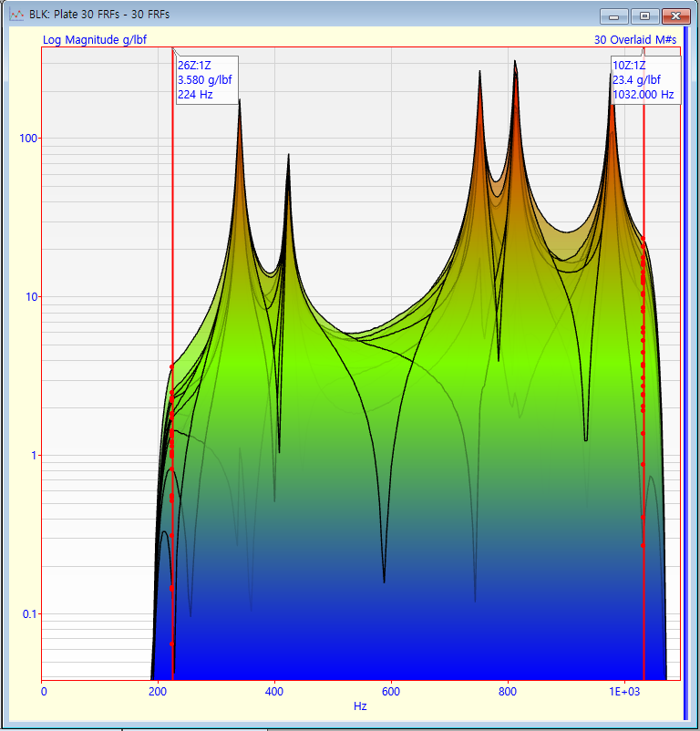Click the '224 Hz' readout text
The height and width of the screenshot is (731, 700).
click(195, 95)
